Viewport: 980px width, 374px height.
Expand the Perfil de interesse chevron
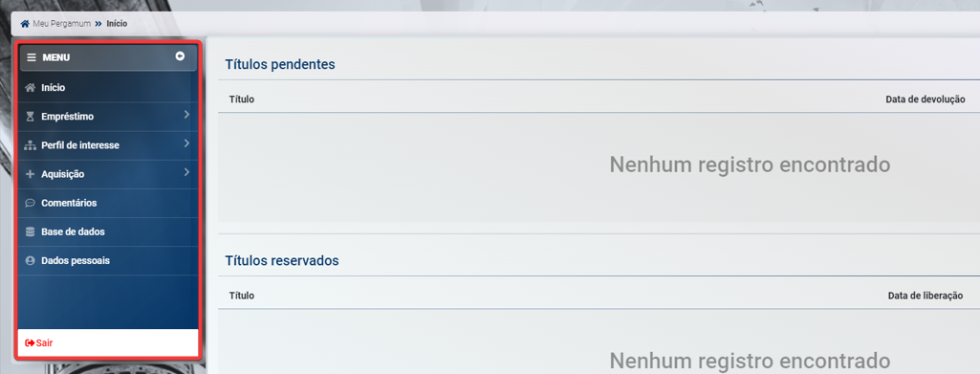tap(186, 143)
